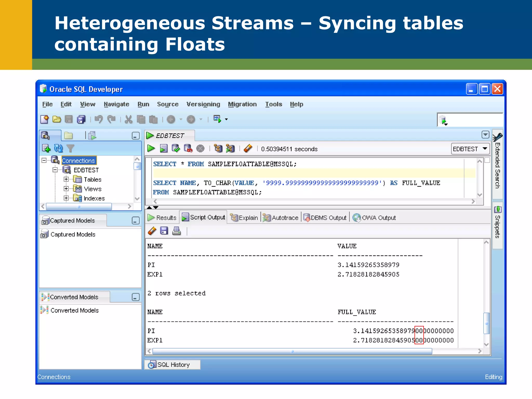Click the Commit icon in worksheet toolbar
This screenshot has width=532, height=399.
tap(176, 149)
